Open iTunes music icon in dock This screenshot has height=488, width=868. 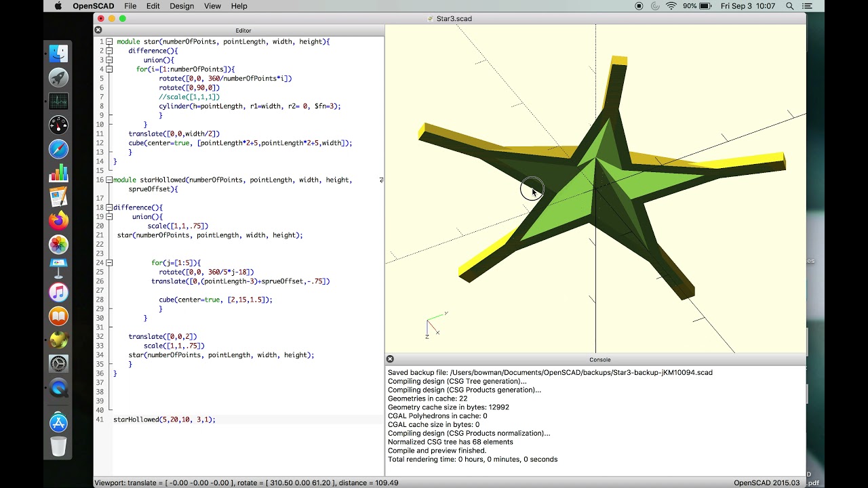[x=58, y=292]
